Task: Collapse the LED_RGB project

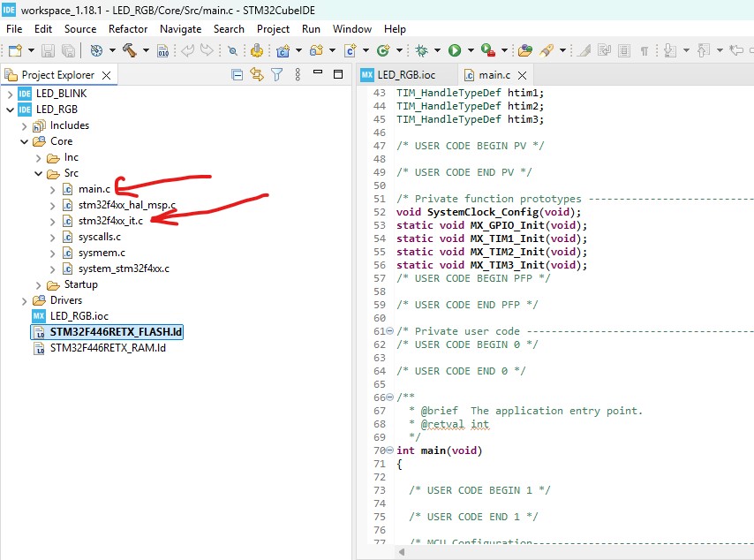Action: (10, 110)
